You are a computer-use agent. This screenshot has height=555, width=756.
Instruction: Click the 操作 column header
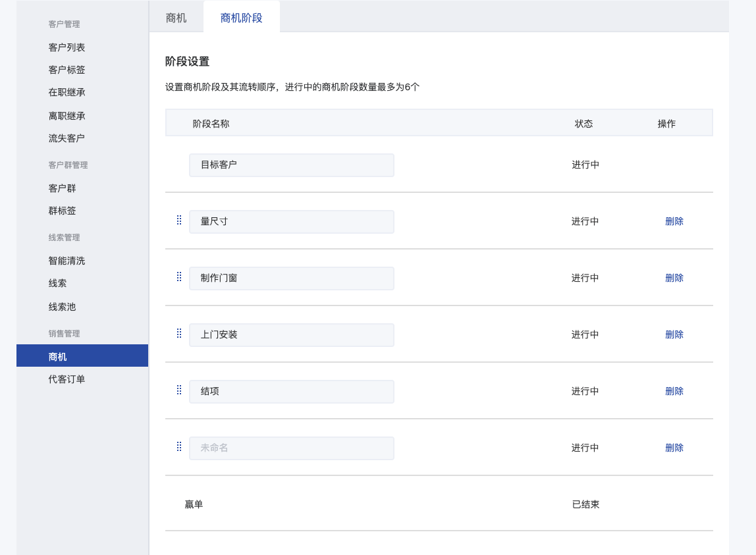click(x=666, y=124)
